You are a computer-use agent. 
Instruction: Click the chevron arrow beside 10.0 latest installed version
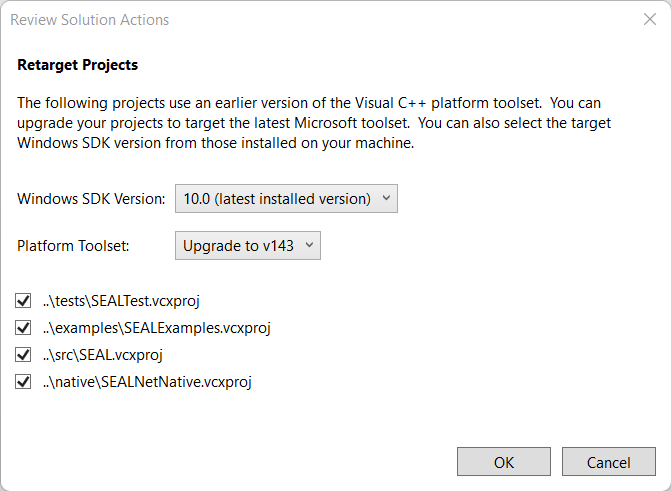(387, 199)
